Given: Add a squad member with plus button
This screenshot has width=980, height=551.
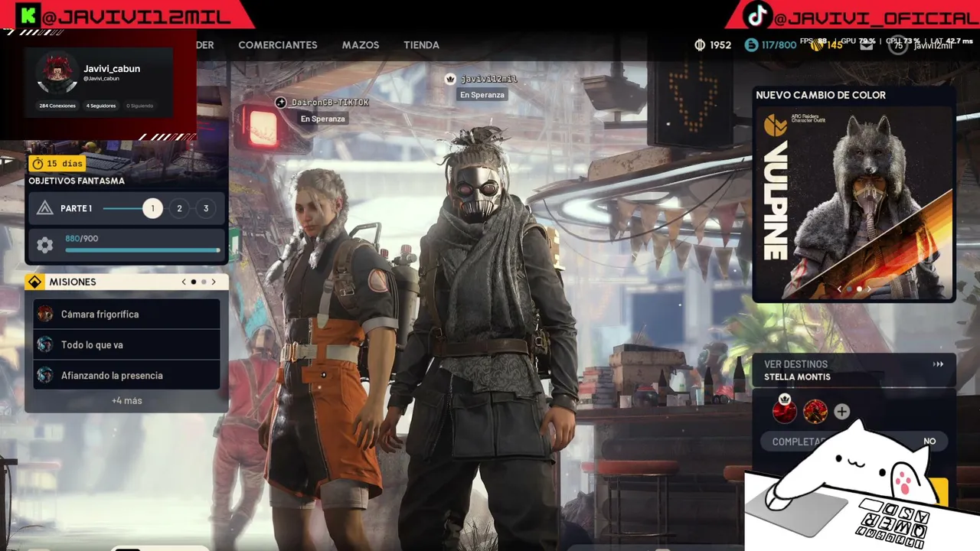Looking at the screenshot, I should [841, 412].
